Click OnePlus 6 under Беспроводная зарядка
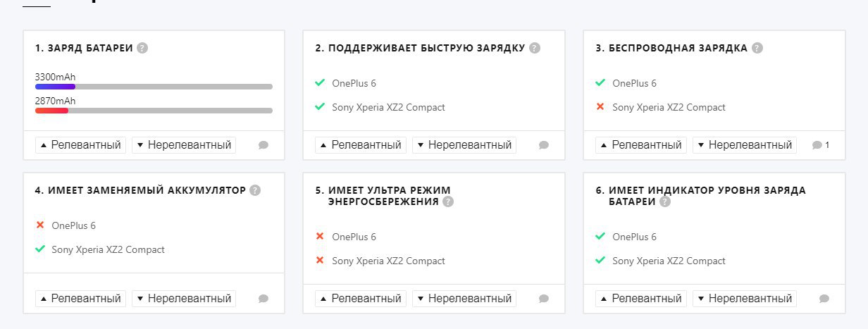This screenshot has height=329, width=868. [x=634, y=83]
